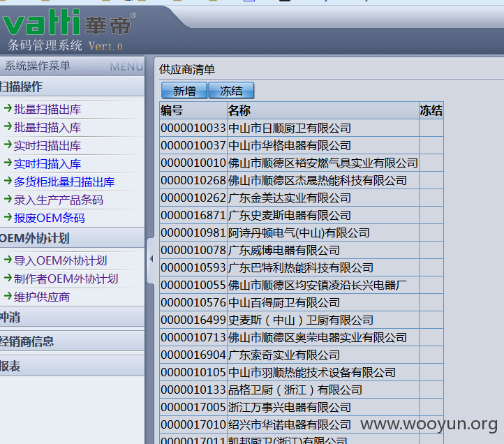Select supplier row 浙江万事兴电器有限公司
504x444 pixels.
[x=302, y=407]
